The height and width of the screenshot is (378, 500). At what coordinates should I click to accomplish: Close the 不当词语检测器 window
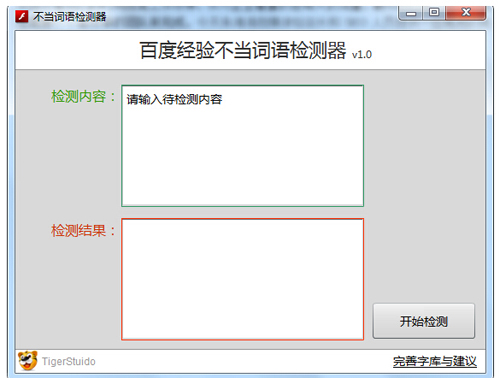pos(466,13)
